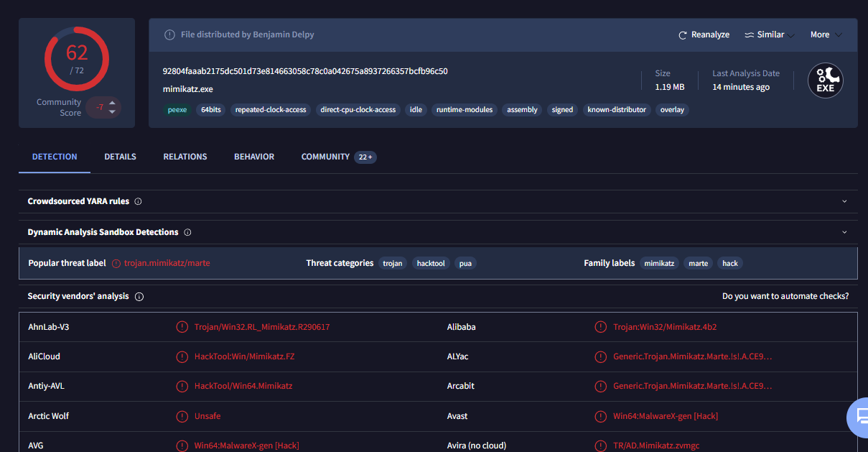The width and height of the screenshot is (868, 452).
Task: Switch to the Details tab
Action: (120, 157)
